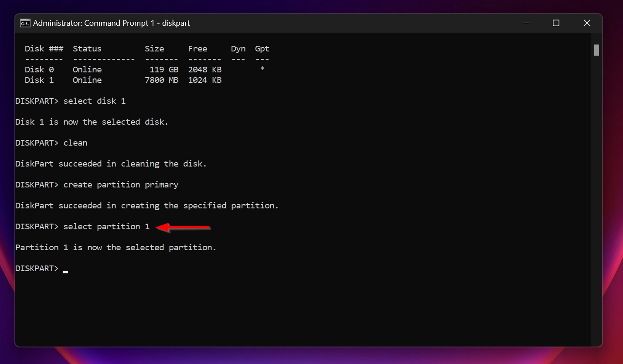Click 'Disk 0' in the disk list
623x364 pixels.
tap(39, 70)
